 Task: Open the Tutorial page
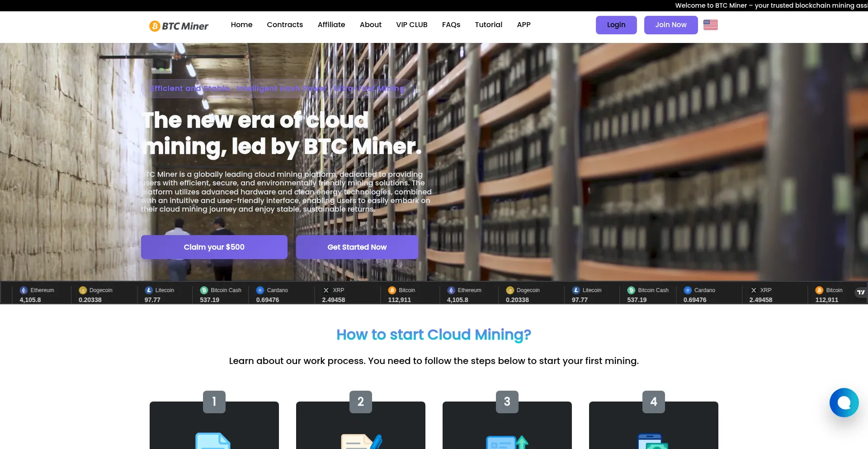click(489, 25)
